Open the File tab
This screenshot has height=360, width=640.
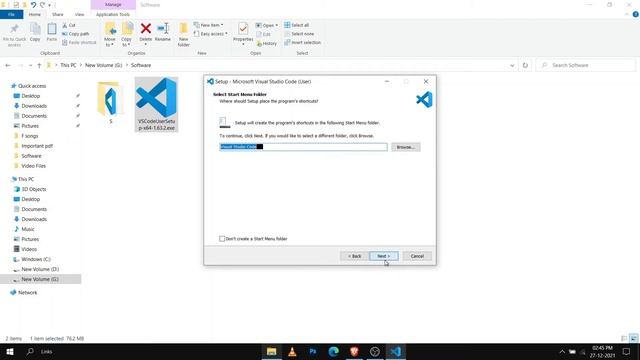click(x=11, y=14)
